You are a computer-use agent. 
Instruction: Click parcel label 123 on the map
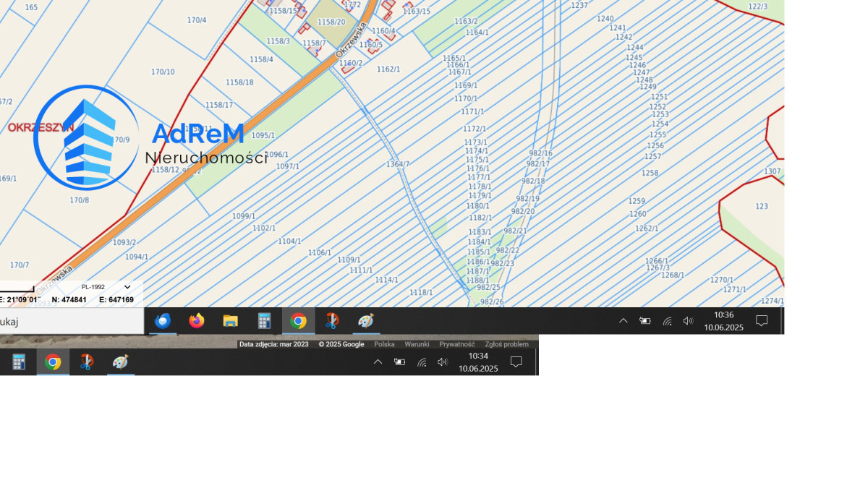point(762,206)
